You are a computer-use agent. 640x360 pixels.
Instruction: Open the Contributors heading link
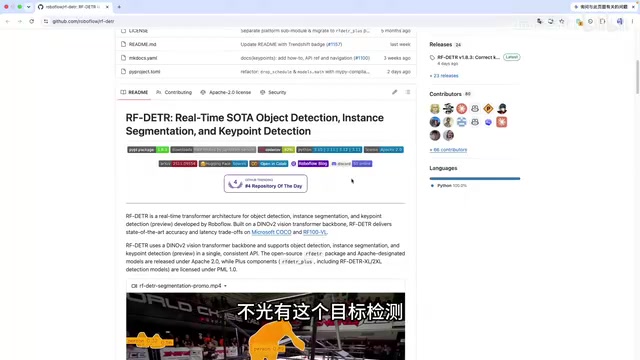[445, 94]
